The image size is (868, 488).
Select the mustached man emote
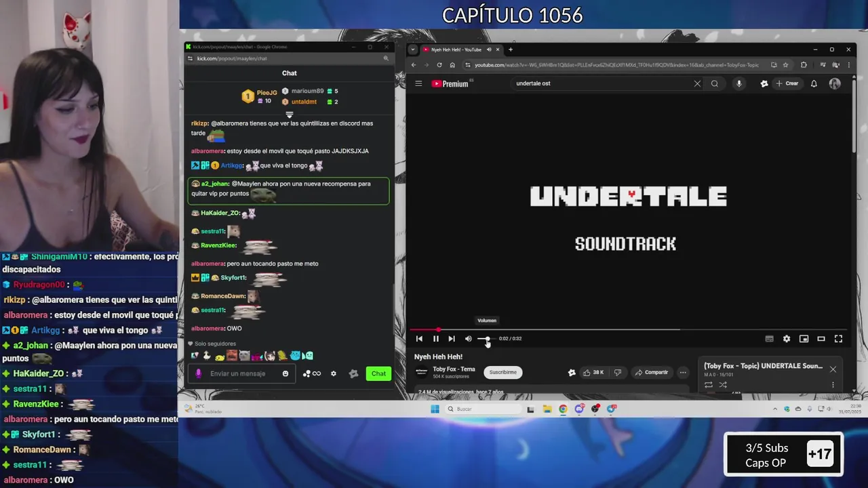[231, 356]
